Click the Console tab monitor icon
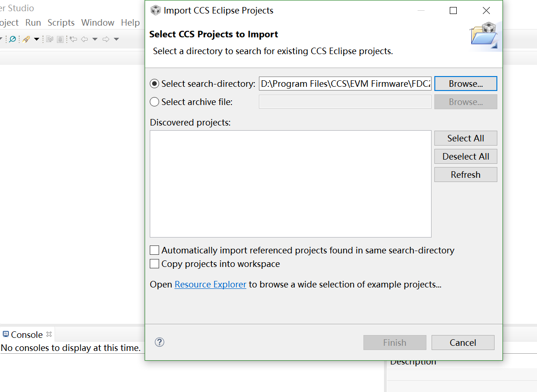 tap(6, 334)
